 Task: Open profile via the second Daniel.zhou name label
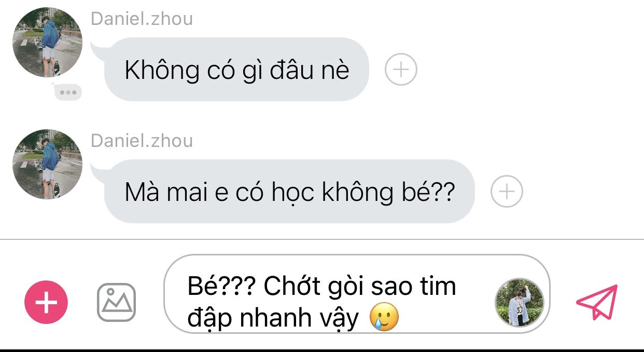pyautogui.click(x=142, y=141)
